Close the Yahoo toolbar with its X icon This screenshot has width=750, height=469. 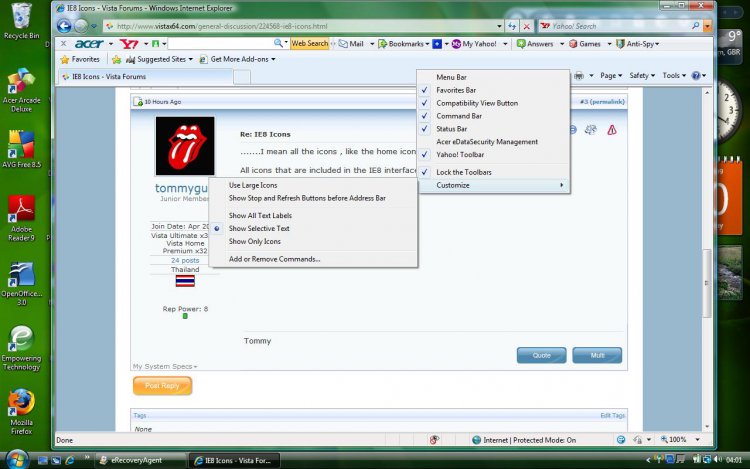(64, 44)
